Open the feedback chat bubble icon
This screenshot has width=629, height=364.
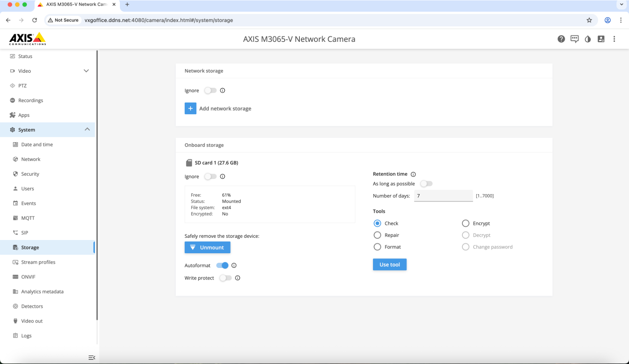click(574, 39)
